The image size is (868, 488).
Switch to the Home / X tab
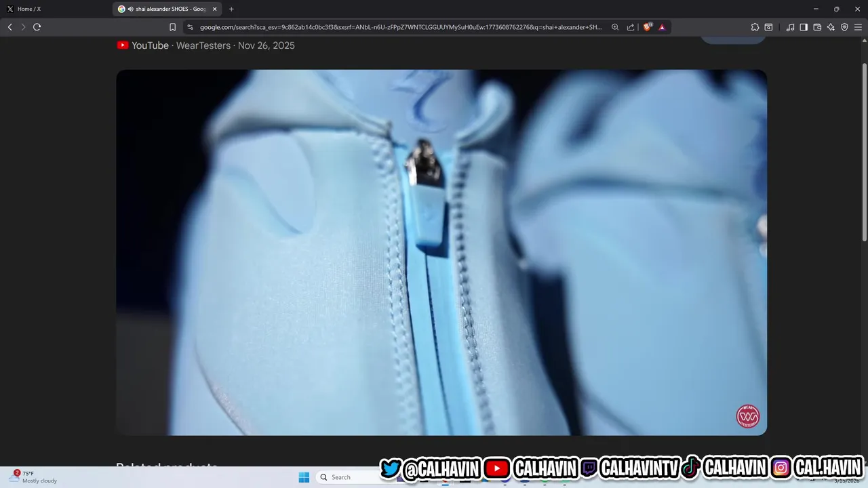coord(54,9)
